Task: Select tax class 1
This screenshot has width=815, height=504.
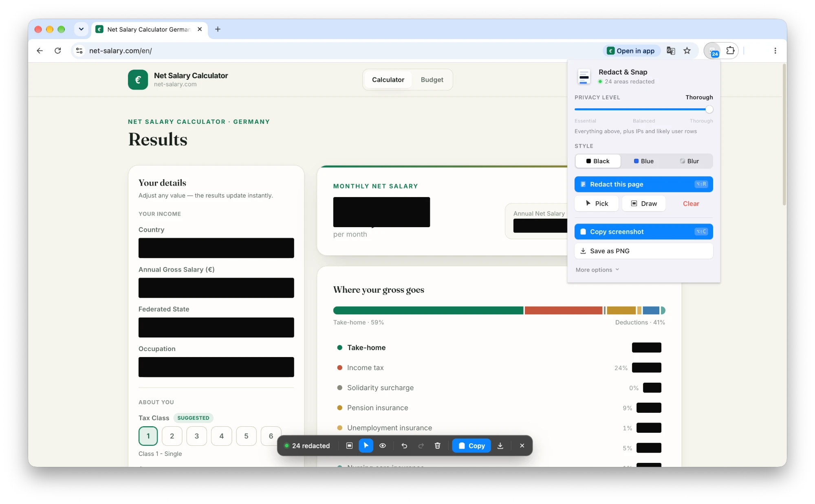Action: [148, 436]
